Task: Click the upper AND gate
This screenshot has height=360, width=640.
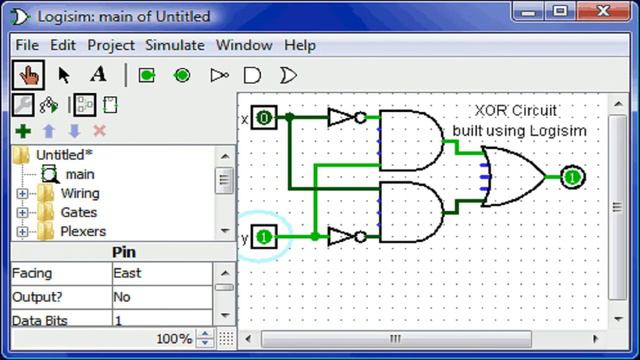Action: click(x=411, y=141)
